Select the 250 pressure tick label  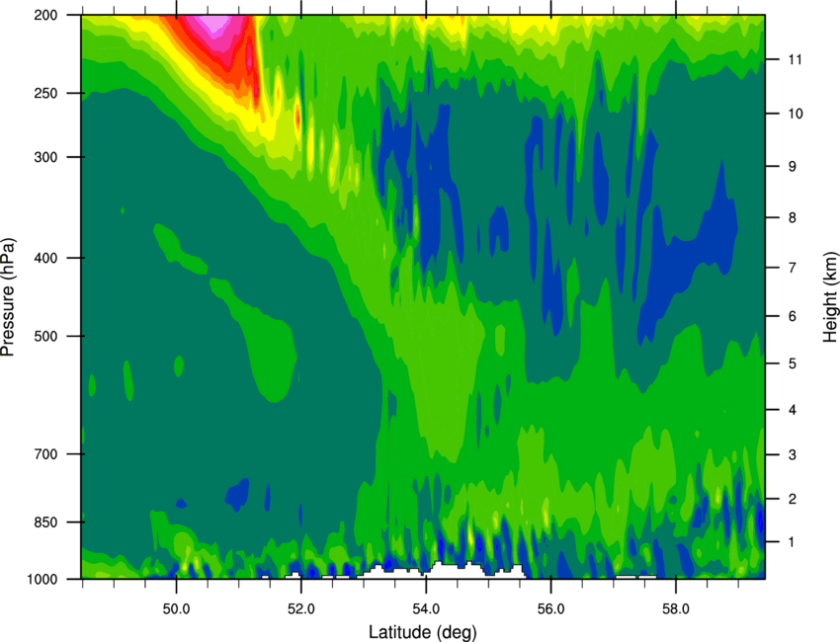46,93
